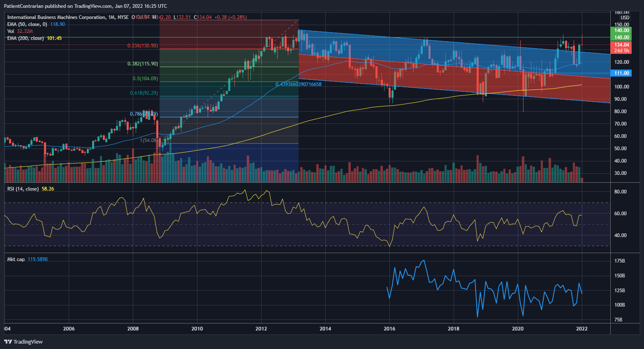
Task: Click the 150B tick on Mkt cap axis
Action: (620, 276)
